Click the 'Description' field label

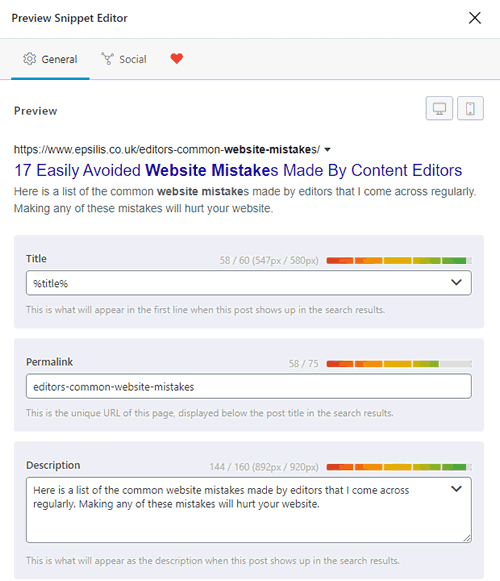point(53,465)
